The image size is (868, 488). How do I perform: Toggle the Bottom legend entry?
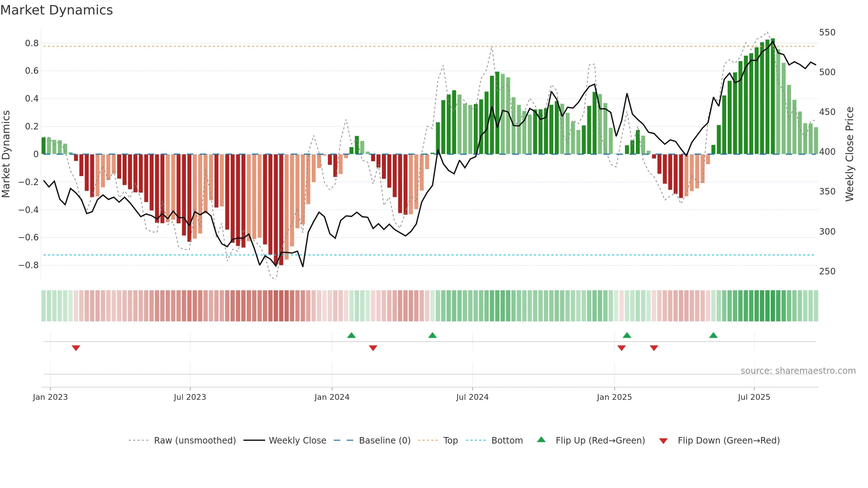point(507,441)
